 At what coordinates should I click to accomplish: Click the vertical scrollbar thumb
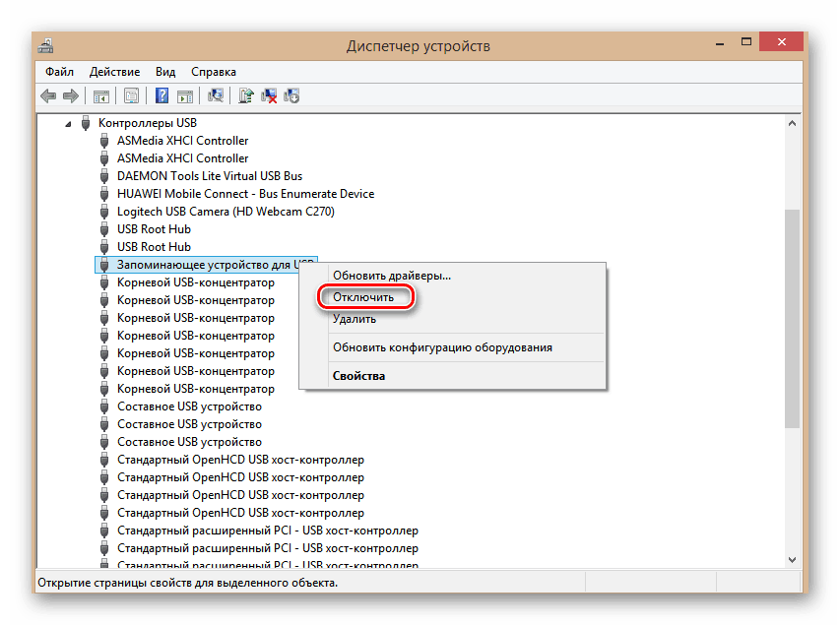(793, 319)
